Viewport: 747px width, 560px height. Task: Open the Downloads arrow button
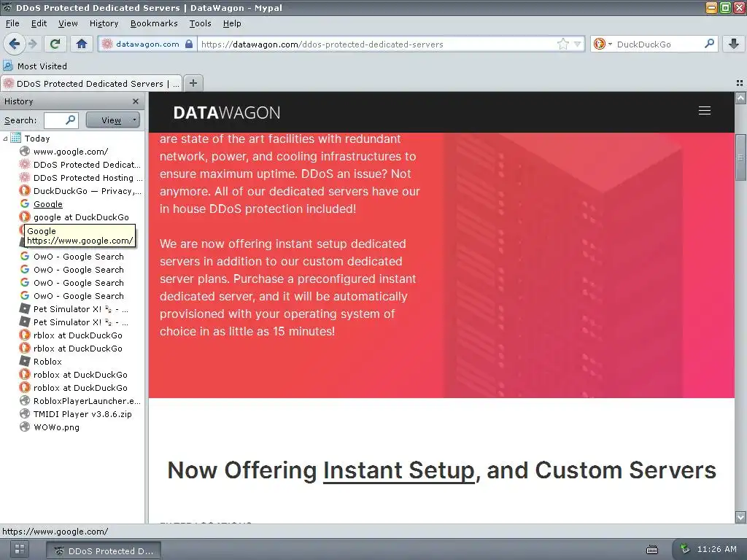click(x=734, y=44)
